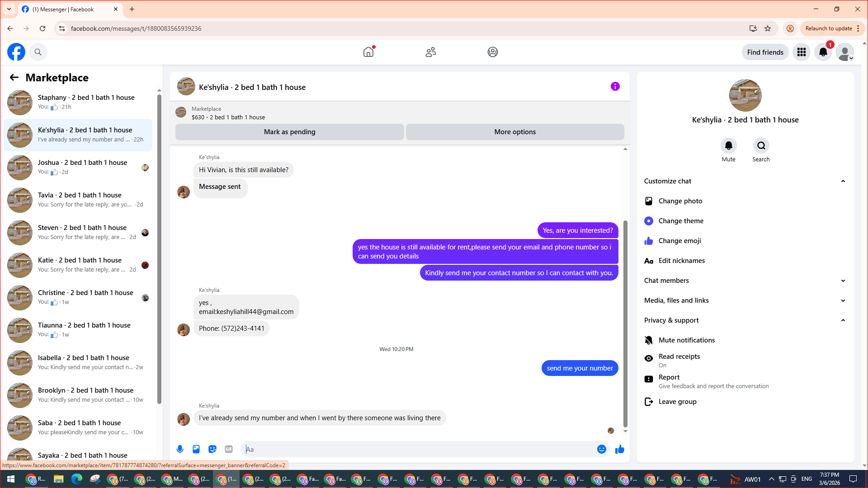Open the GIF picker icon
Viewport: 868px width, 488px height.
pyautogui.click(x=229, y=449)
